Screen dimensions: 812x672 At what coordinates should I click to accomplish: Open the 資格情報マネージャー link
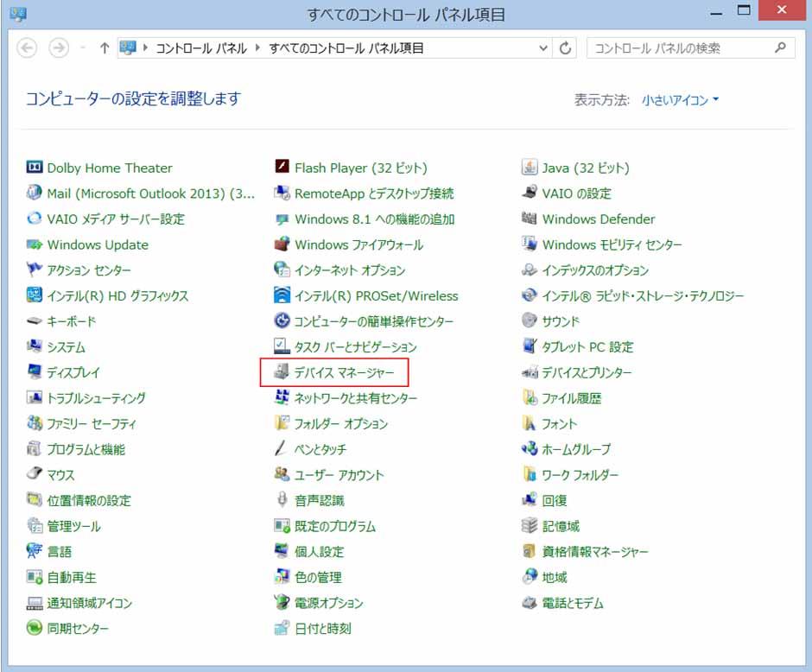point(595,551)
